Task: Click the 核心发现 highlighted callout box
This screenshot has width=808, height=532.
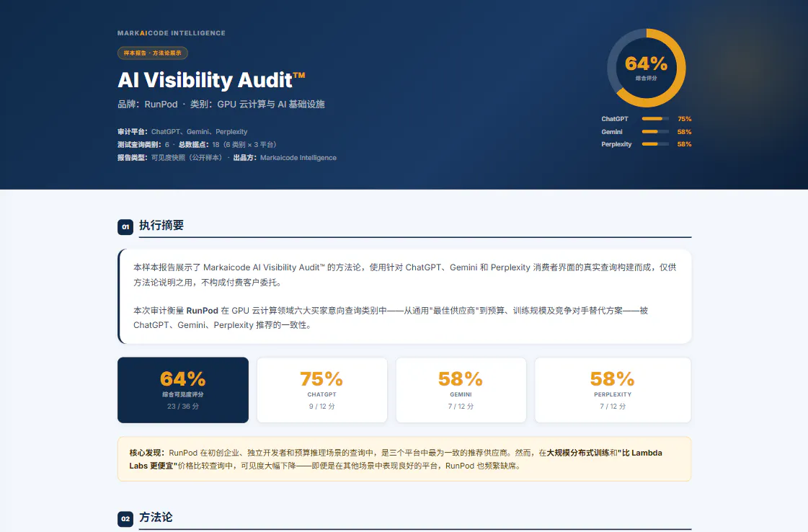Action: coord(404,459)
